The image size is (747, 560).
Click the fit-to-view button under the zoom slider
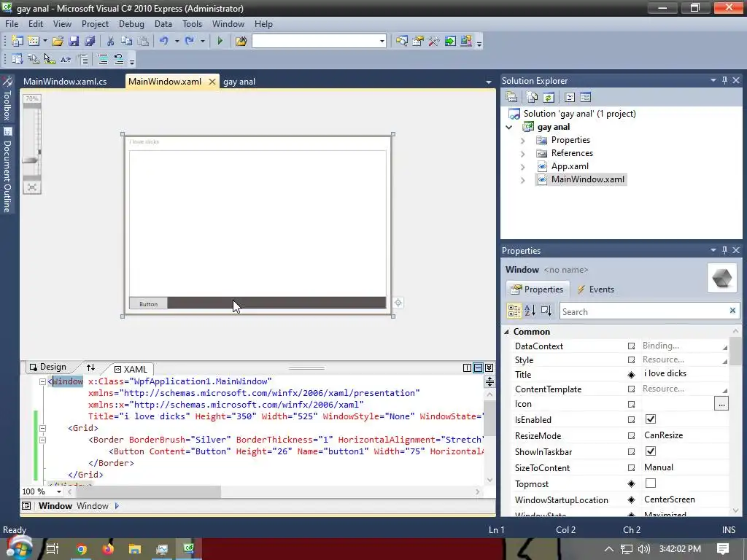pos(32,187)
